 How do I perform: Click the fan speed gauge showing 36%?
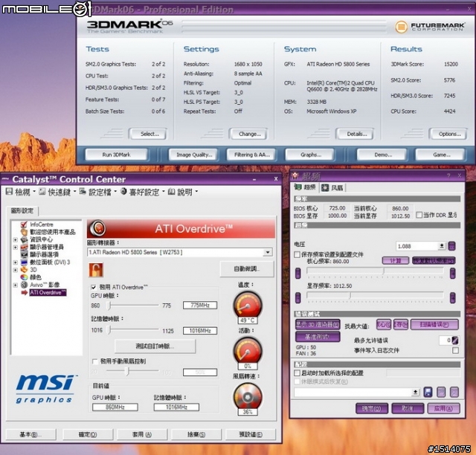(248, 396)
